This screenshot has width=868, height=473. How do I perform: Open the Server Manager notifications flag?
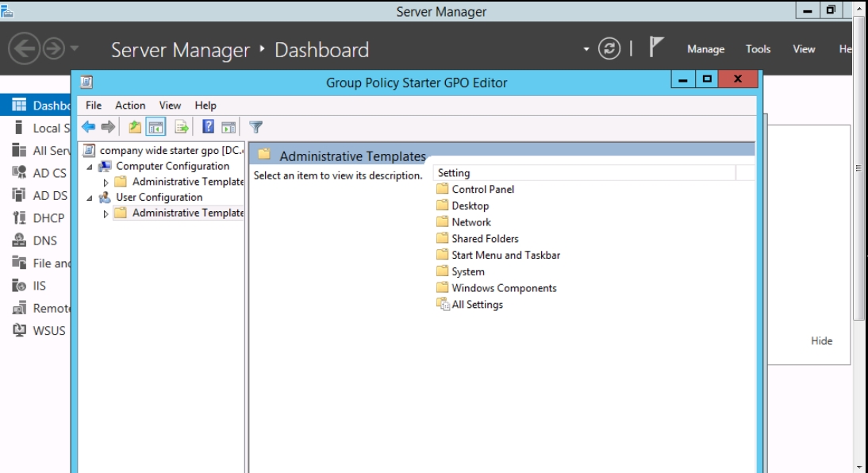point(656,47)
